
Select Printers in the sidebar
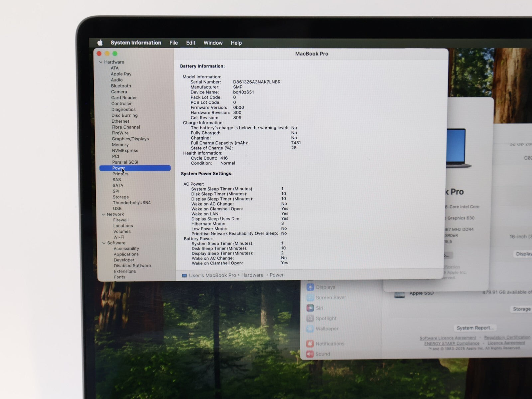120,174
